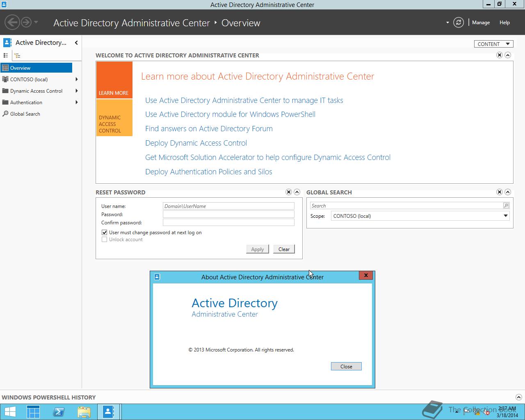Image resolution: width=525 pixels, height=420 pixels.
Task: Click Deploy Authentication Policies and Silos
Action: tap(209, 172)
